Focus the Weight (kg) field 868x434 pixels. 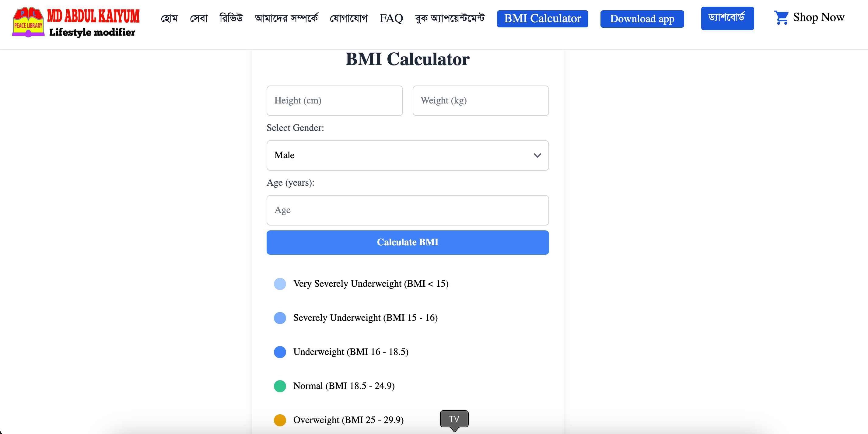click(481, 101)
